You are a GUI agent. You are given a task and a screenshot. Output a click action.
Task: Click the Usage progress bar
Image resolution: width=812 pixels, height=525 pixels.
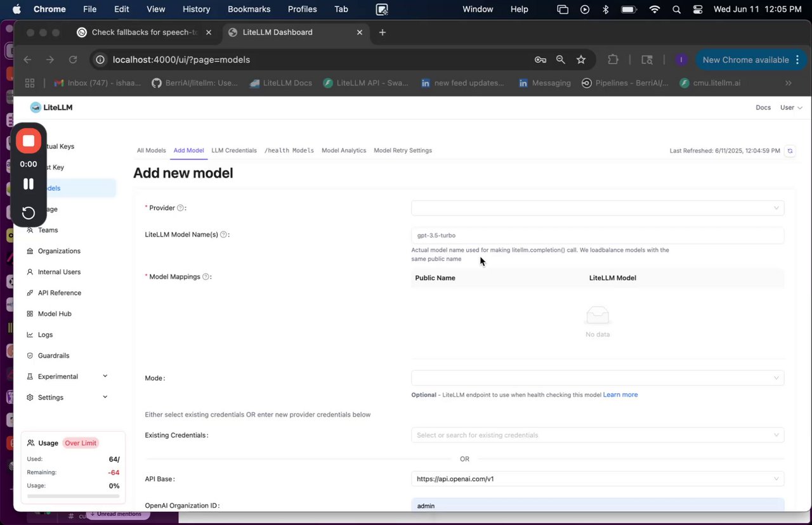tap(73, 496)
